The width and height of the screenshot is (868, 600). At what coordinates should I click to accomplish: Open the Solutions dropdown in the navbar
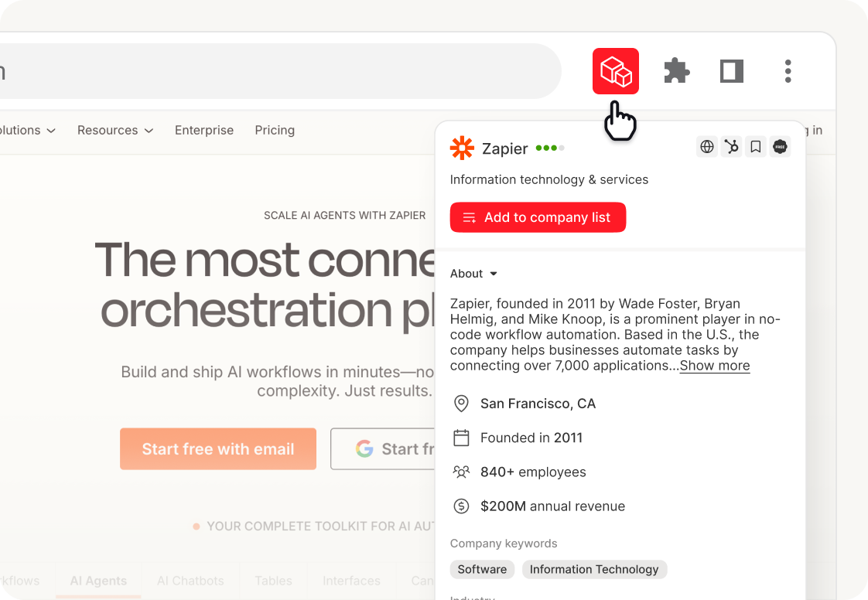pyautogui.click(x=27, y=130)
